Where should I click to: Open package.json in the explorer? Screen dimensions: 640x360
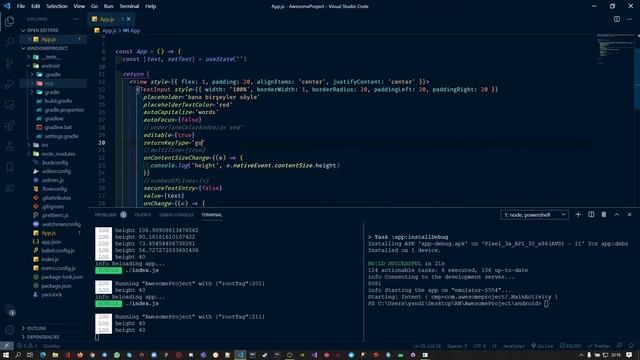pos(56,286)
